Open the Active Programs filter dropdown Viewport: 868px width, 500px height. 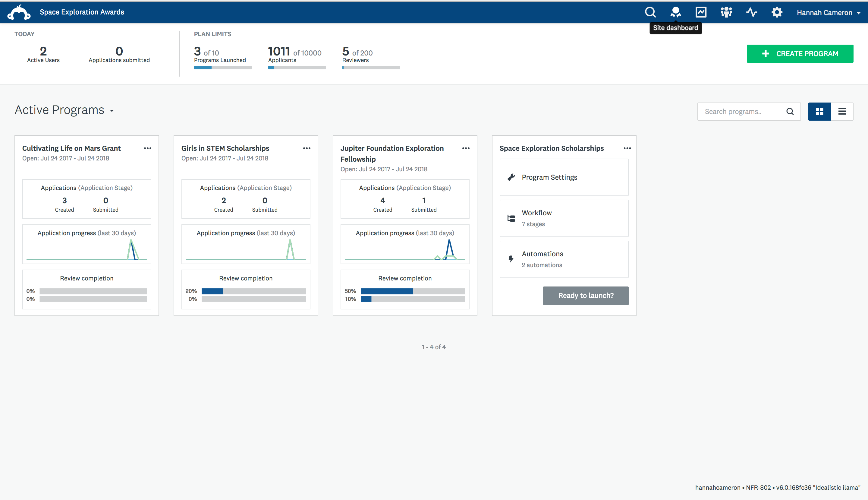[112, 111]
